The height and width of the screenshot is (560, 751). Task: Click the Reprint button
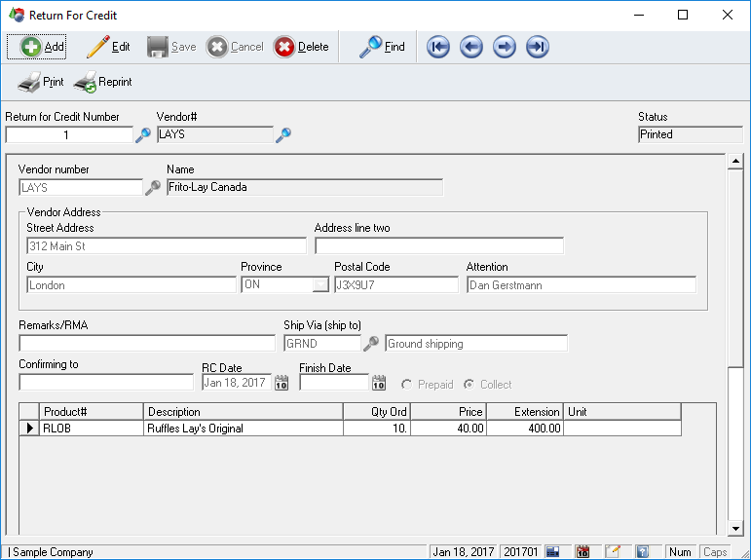pyautogui.click(x=102, y=83)
